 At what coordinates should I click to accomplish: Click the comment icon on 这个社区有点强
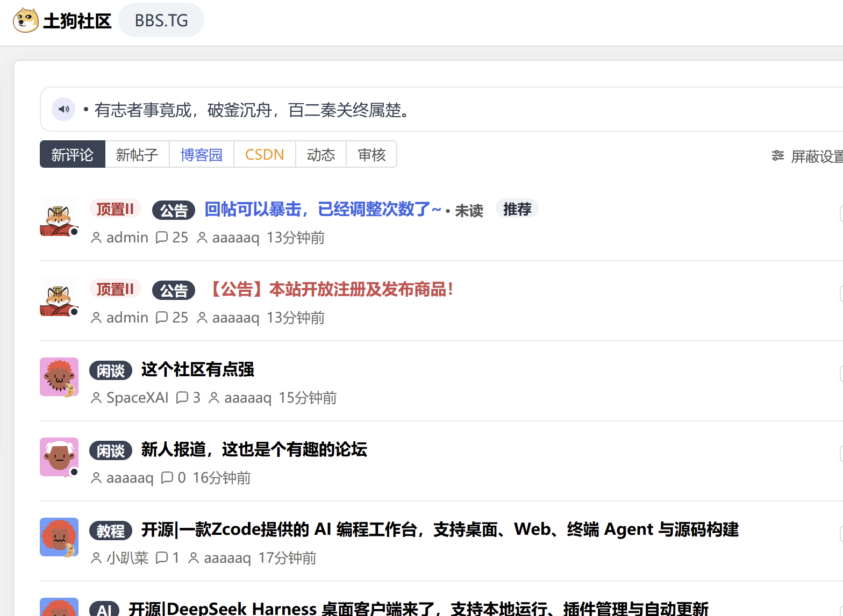(182, 397)
